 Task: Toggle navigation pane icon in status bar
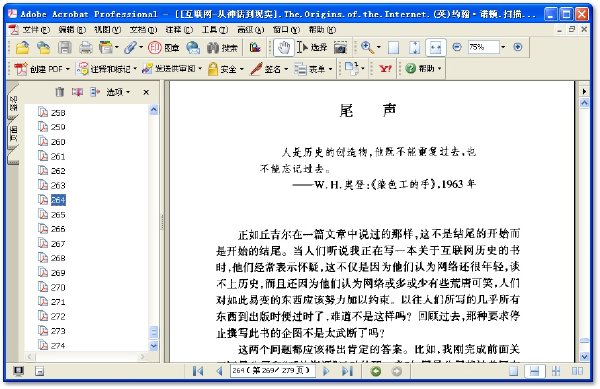point(39,371)
